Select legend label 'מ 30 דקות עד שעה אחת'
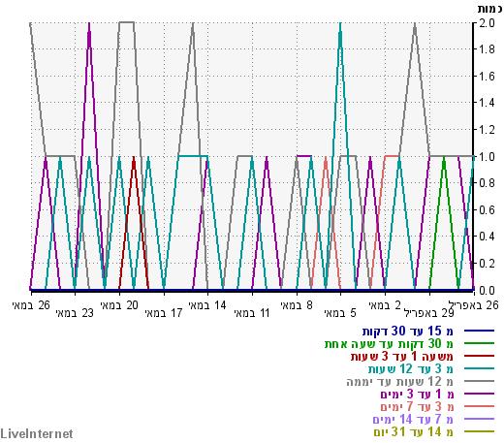The height and width of the screenshot is (443, 504). click(389, 344)
